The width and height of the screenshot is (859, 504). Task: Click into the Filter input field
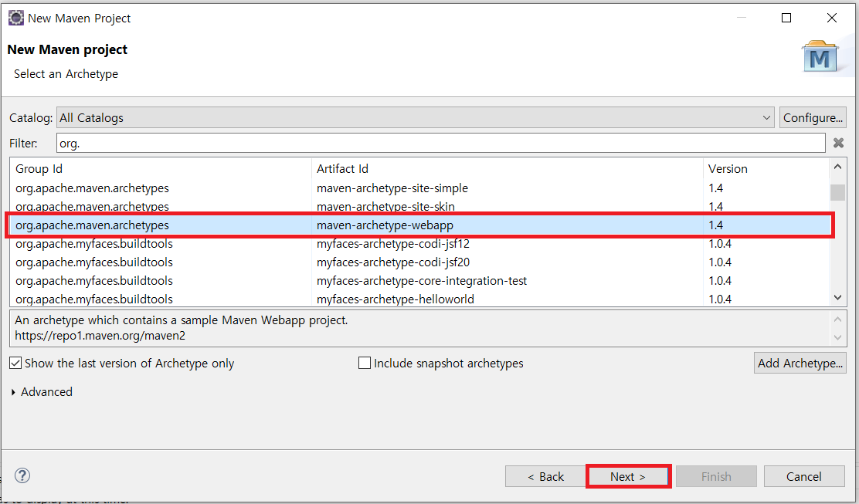(x=440, y=144)
